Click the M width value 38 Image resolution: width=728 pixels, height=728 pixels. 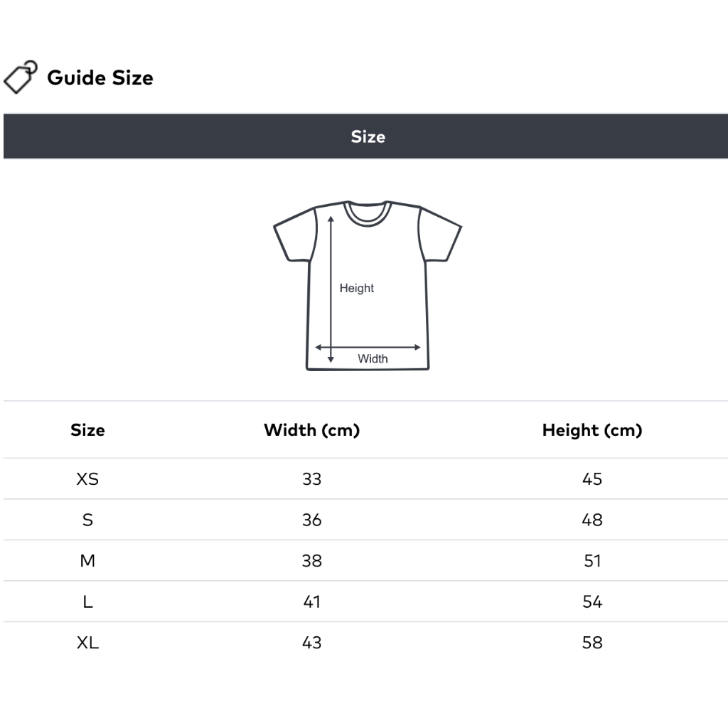click(x=311, y=561)
